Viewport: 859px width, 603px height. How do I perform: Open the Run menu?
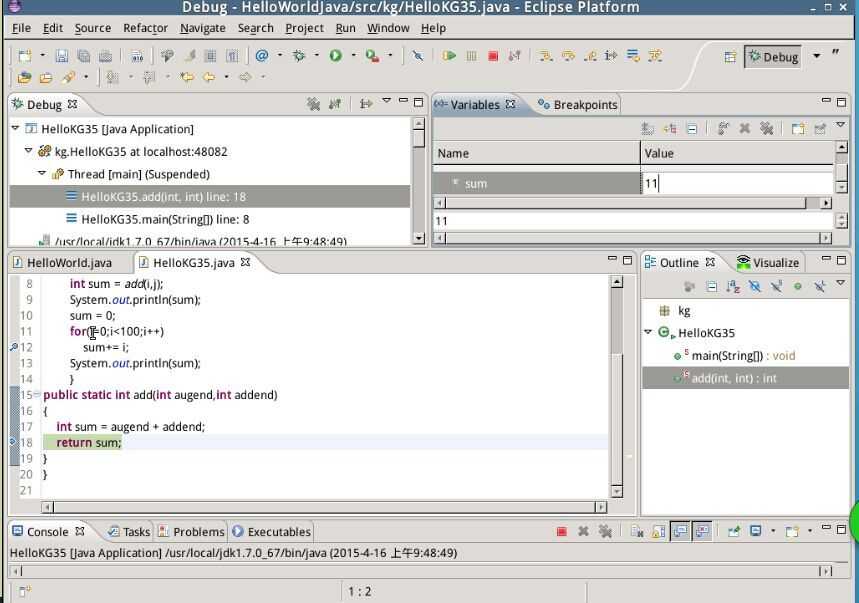345,28
